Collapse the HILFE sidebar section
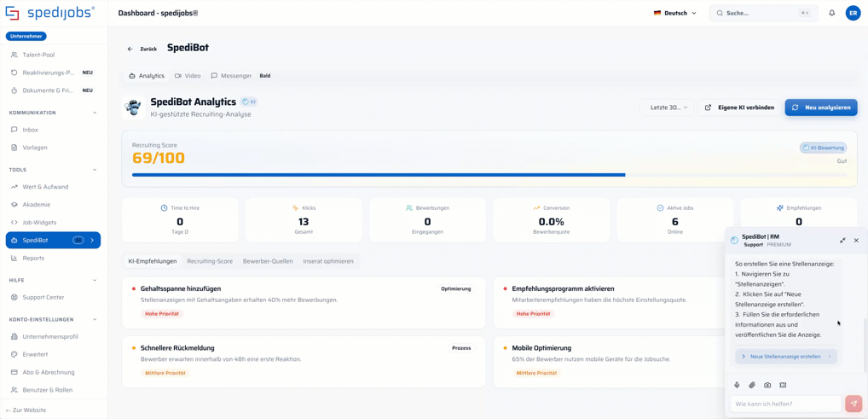868x419 pixels. click(95, 280)
